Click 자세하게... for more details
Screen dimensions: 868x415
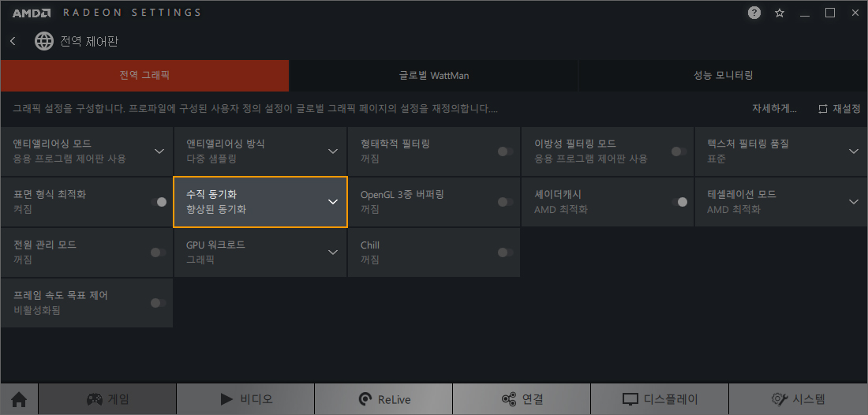tap(774, 109)
